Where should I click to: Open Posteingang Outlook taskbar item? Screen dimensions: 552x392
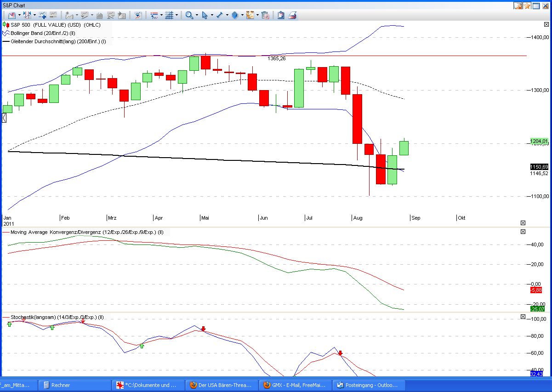pos(369,385)
